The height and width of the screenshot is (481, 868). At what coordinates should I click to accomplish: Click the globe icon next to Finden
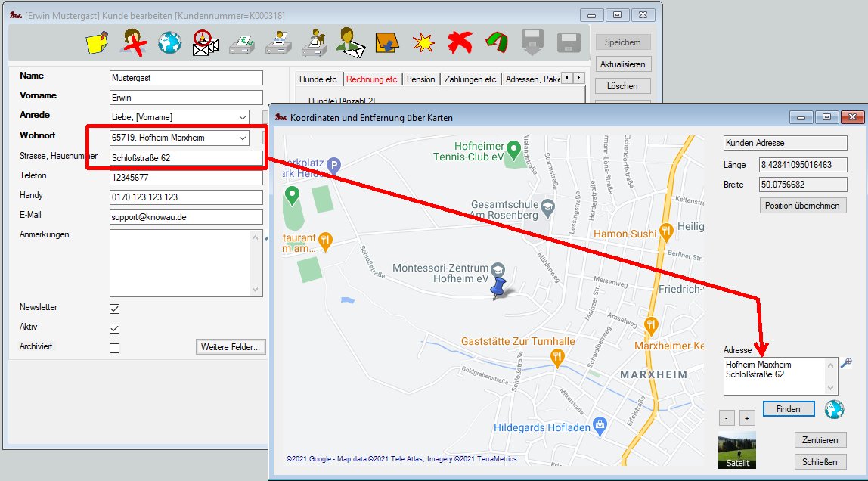(835, 409)
